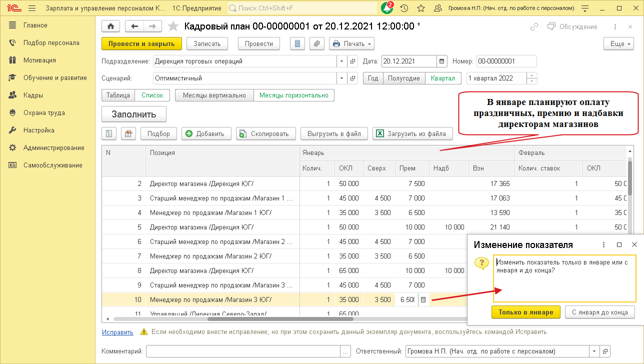Click the paperclip attachments icon
Image resolution: width=644 pixels, height=364 pixels.
tap(316, 44)
